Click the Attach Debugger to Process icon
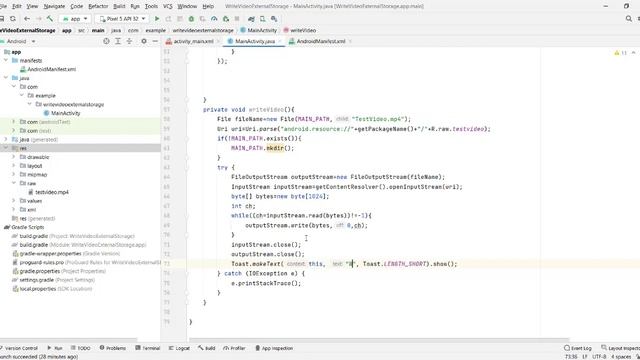640x360 pixels. pos(225,19)
